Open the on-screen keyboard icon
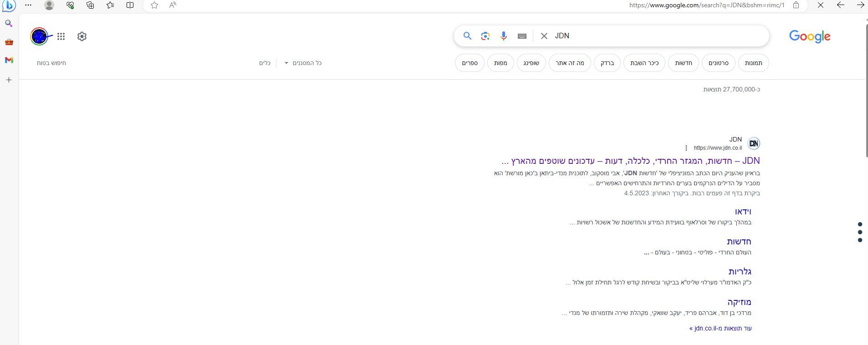This screenshot has height=345, width=868. click(x=522, y=36)
